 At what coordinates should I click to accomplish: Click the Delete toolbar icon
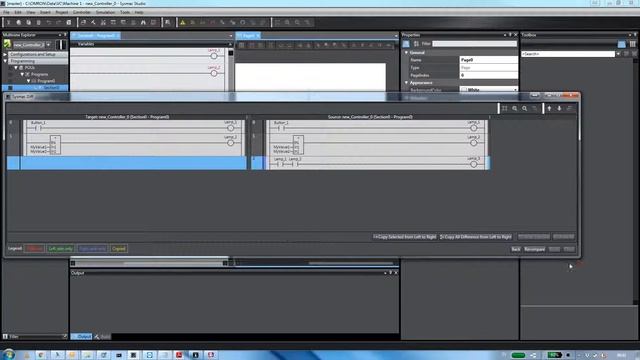pyautogui.click(x=39, y=22)
